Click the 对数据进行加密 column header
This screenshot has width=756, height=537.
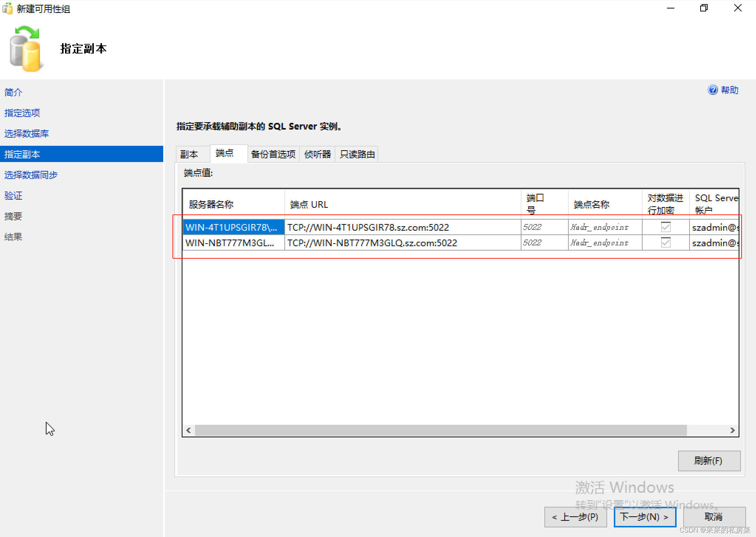coord(666,204)
